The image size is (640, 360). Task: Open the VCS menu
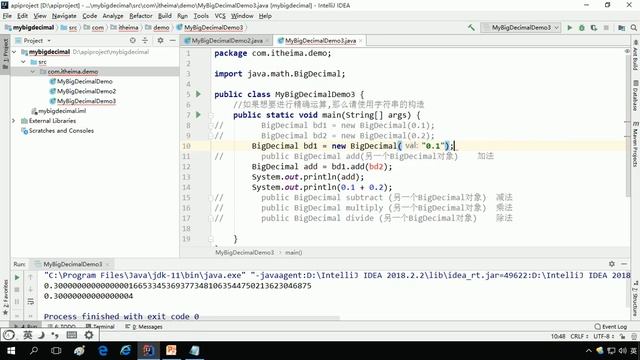(x=220, y=16)
